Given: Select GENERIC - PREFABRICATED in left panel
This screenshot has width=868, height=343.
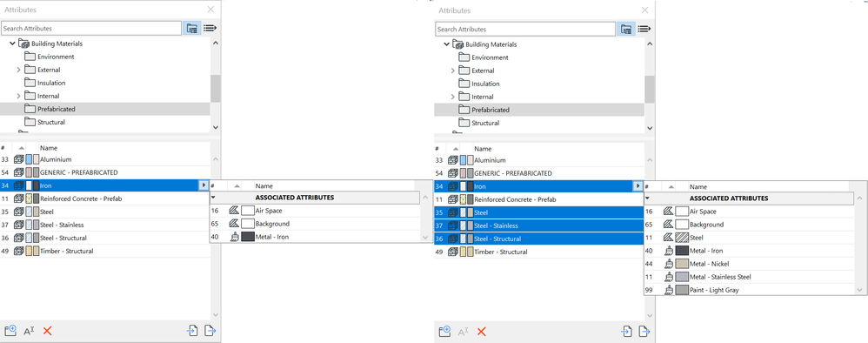Looking at the screenshot, I should tap(105, 172).
